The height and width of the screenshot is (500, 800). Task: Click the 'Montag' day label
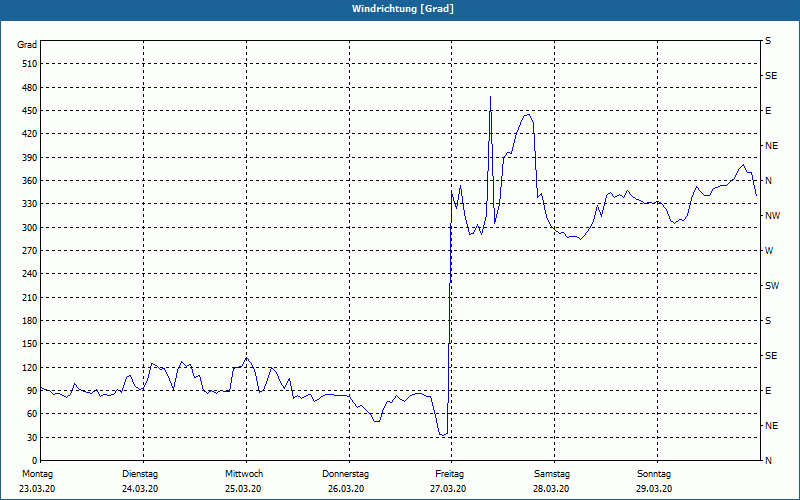[37, 474]
